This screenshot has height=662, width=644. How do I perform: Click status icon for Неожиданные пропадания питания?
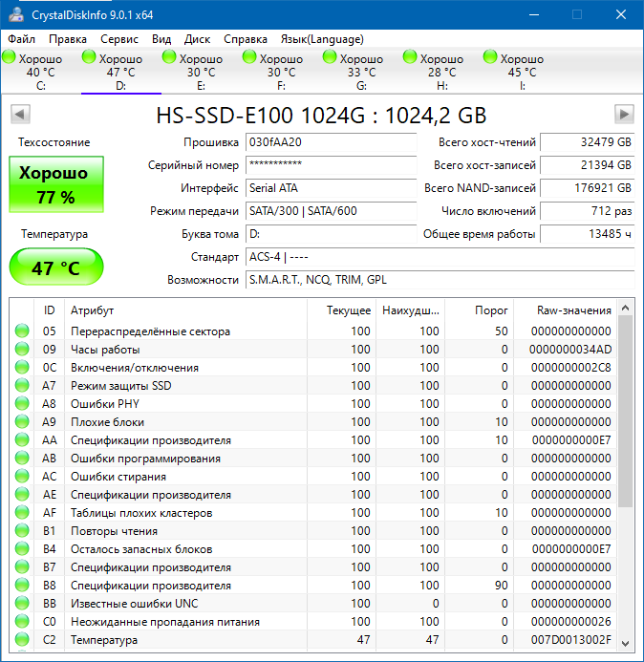tap(22, 622)
